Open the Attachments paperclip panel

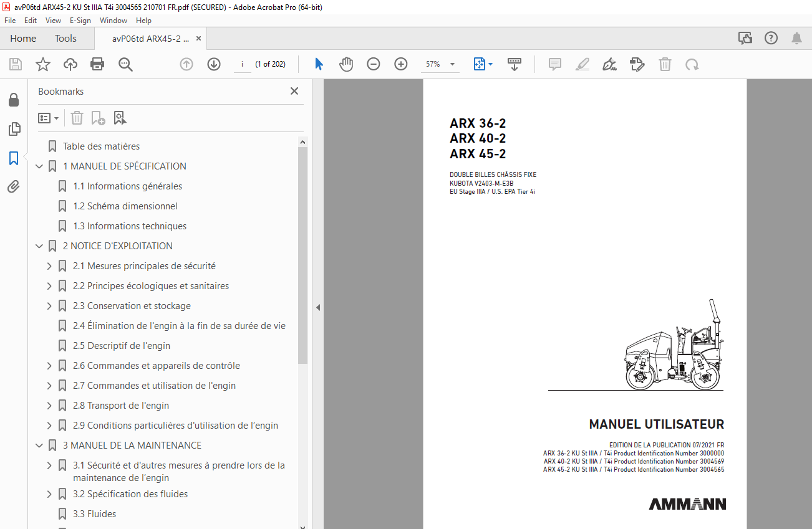click(14, 186)
